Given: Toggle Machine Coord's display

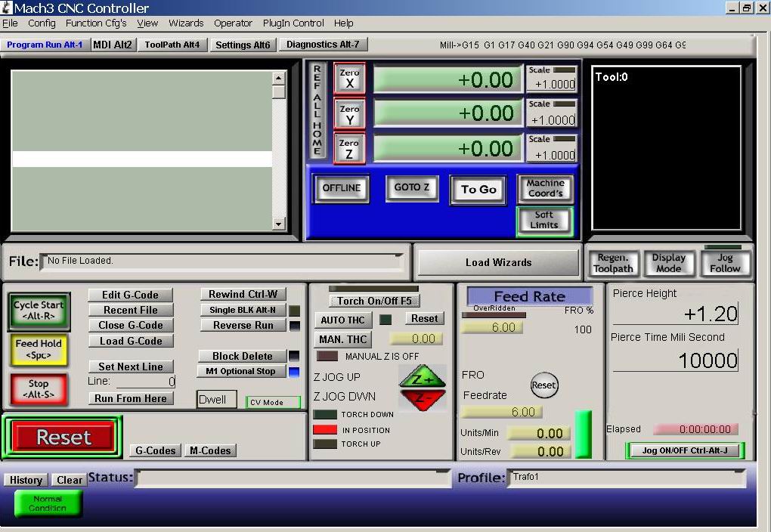Looking at the screenshot, I should tap(545, 188).
